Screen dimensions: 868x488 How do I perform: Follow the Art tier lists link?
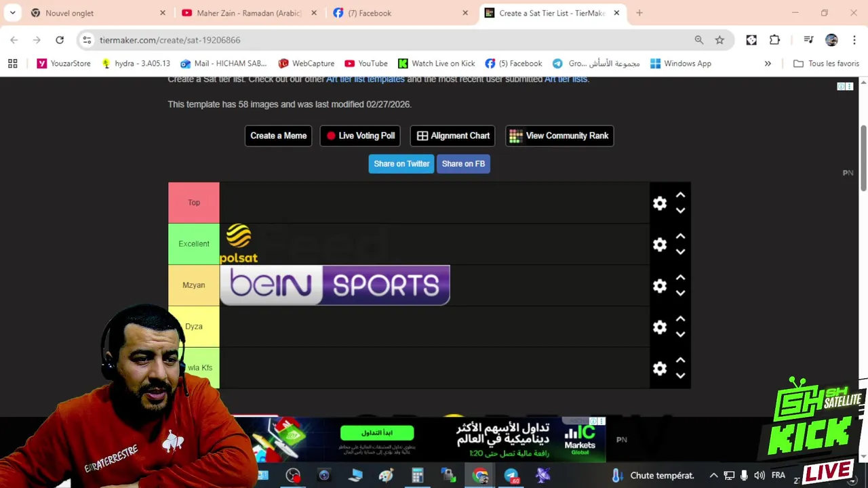coord(566,79)
